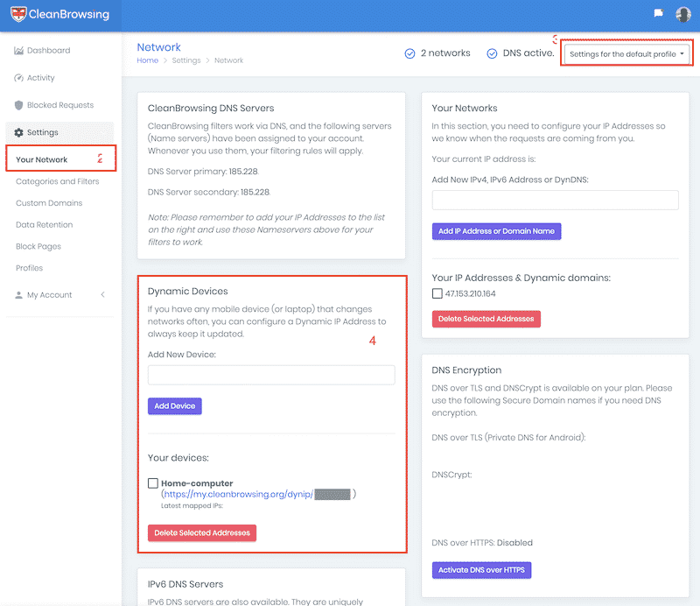Select the 47.153.210.164 address checkbox
The height and width of the screenshot is (606, 700).
437,293
